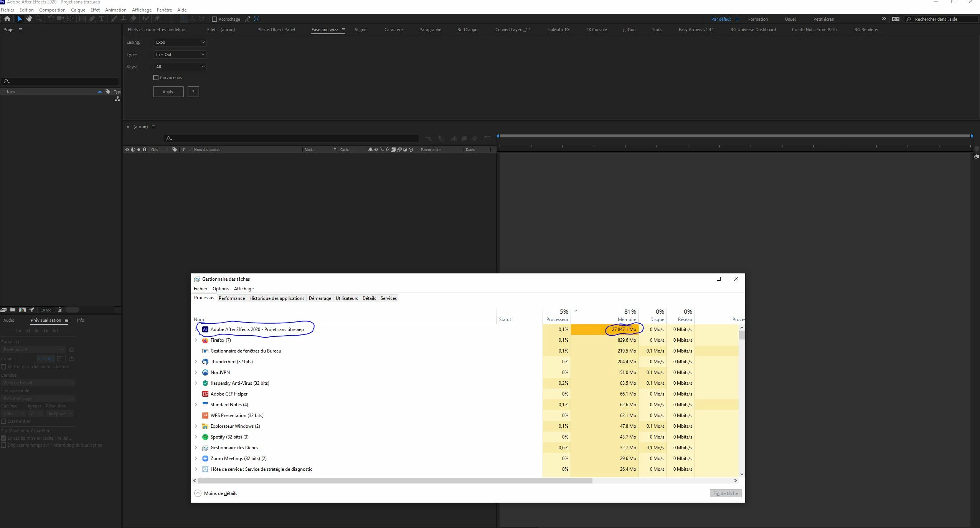
Task: Enable the Accrochage snapping checkbox
Action: click(x=214, y=19)
